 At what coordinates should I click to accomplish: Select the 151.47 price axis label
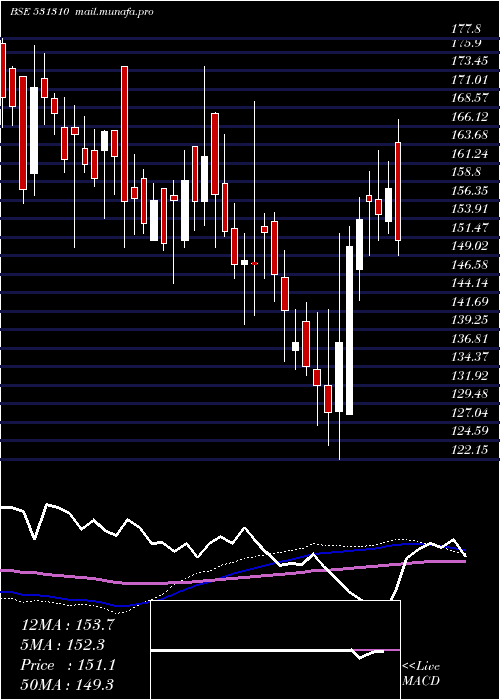point(470,228)
